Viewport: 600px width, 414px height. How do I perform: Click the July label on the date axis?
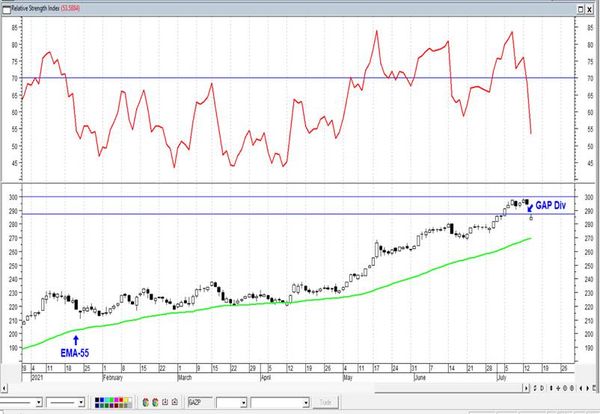click(501, 377)
